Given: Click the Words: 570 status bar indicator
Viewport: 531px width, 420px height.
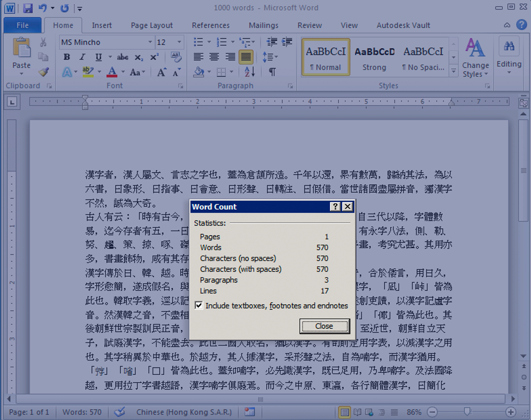Looking at the screenshot, I should (82, 412).
